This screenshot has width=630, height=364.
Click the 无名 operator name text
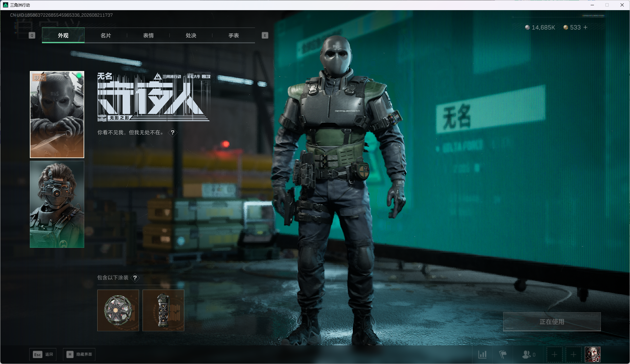pos(105,76)
